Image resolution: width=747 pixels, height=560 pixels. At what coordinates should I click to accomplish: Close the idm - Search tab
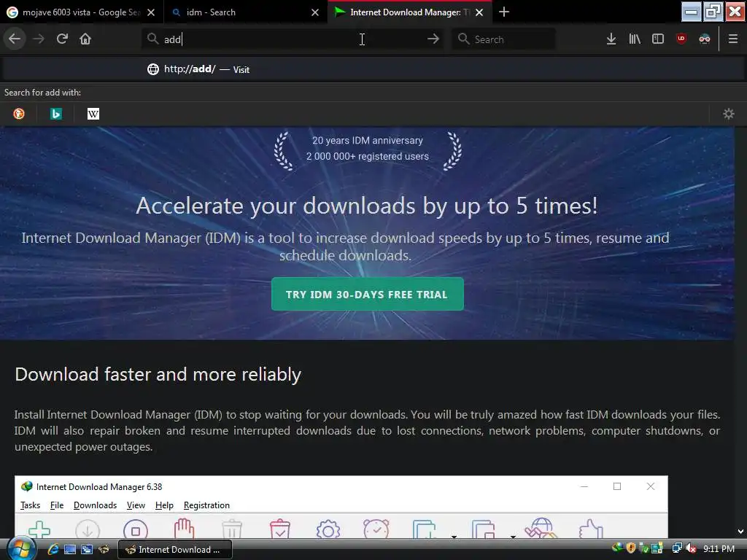coord(315,12)
